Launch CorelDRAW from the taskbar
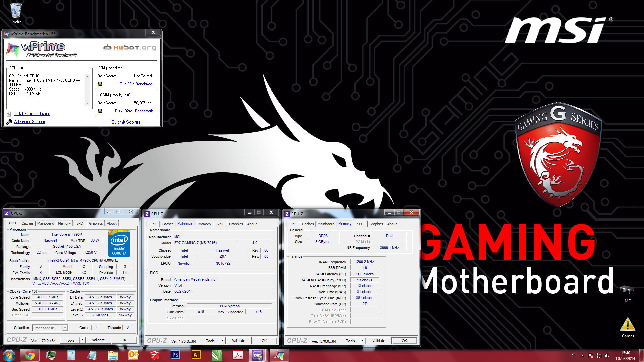Screen dimensions: 644x362 tap(217, 355)
